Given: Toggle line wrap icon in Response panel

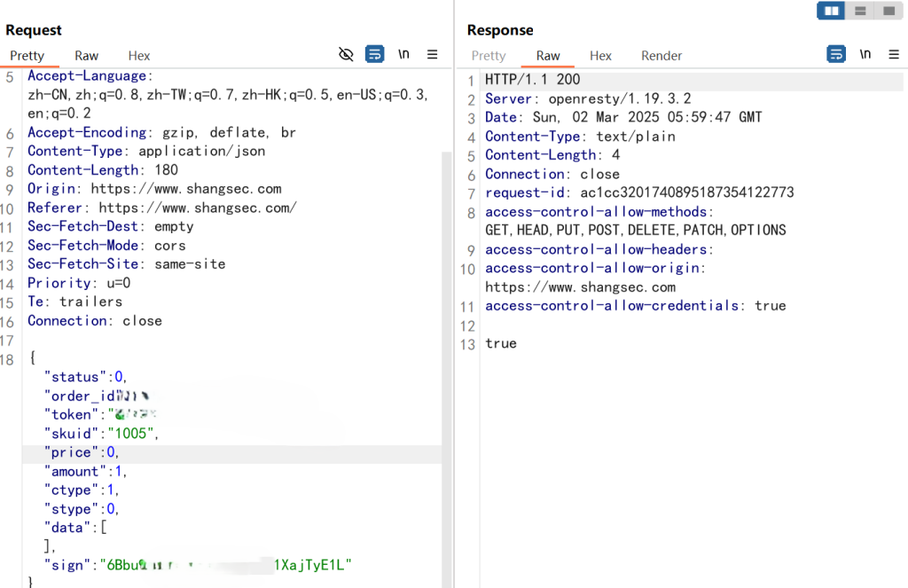Looking at the screenshot, I should pos(835,55).
